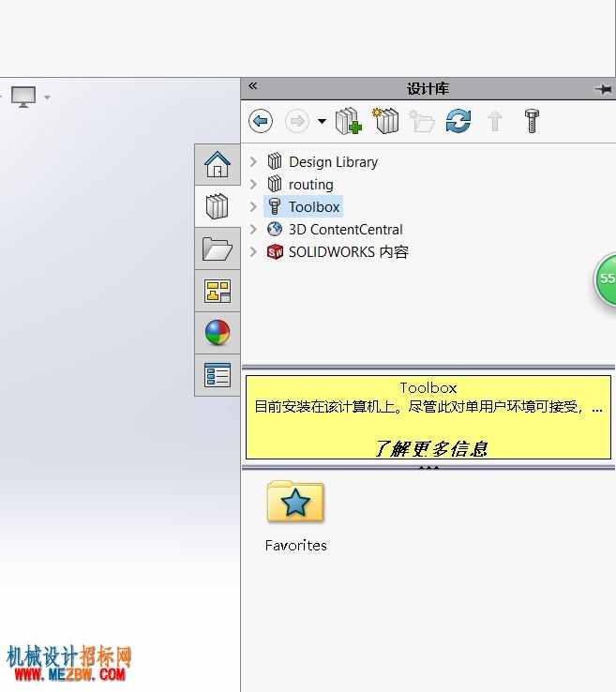
Task: Click the routing books icon in tree
Action: (x=275, y=184)
